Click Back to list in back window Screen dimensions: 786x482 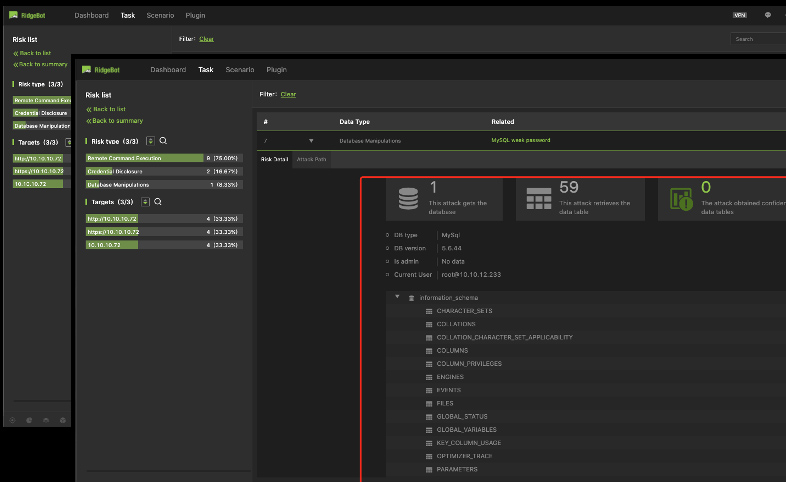pyautogui.click(x=32, y=53)
